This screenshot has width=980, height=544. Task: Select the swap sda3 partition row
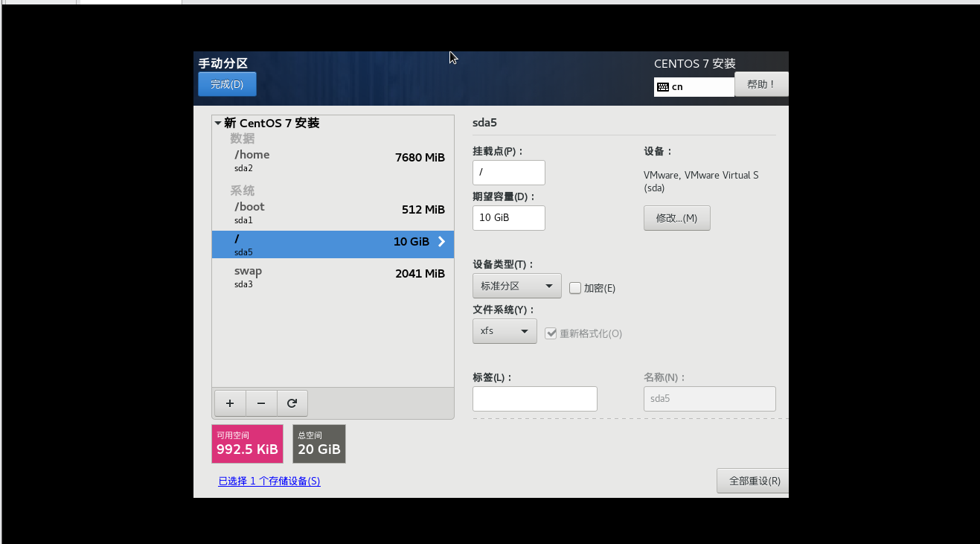click(333, 277)
